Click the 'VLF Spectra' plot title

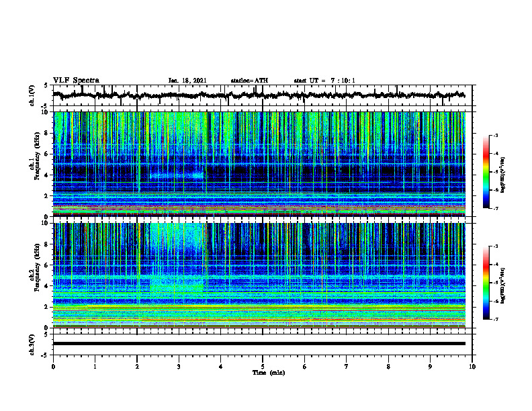pos(77,81)
